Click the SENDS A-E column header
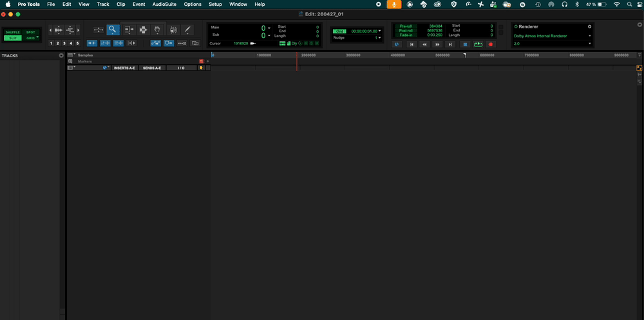 [152, 68]
